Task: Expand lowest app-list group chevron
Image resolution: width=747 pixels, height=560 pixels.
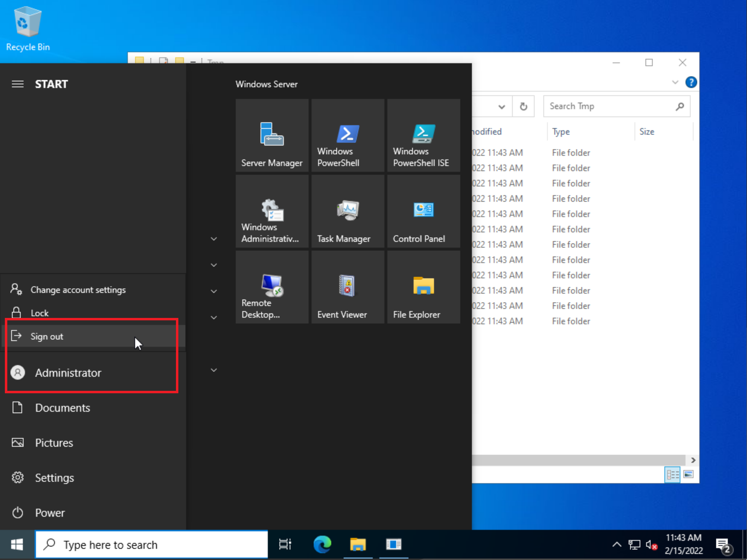Action: [x=214, y=370]
